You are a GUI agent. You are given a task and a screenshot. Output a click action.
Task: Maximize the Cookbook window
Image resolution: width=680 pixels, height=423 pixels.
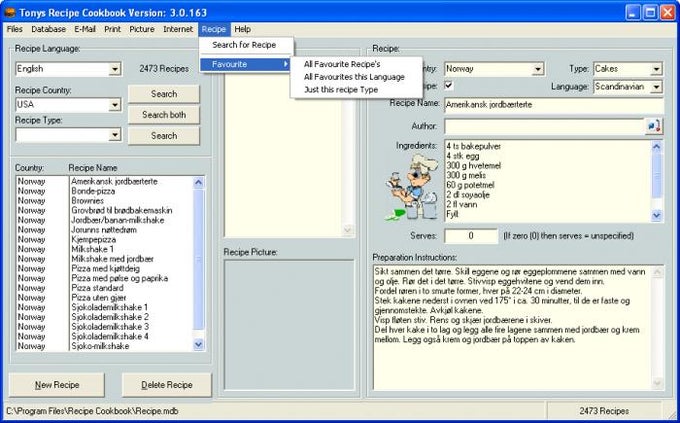pos(651,13)
